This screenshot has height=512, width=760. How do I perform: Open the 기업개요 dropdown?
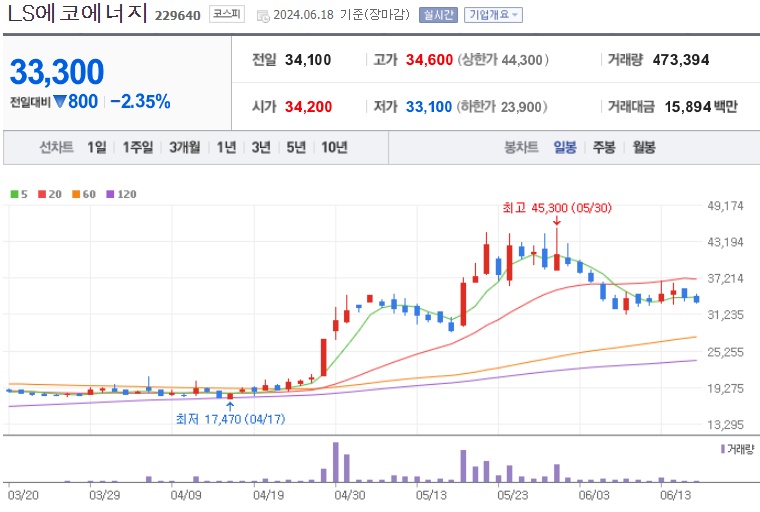pos(493,15)
